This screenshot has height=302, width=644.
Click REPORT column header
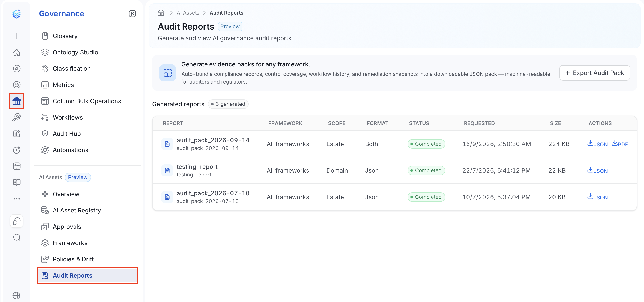click(x=173, y=123)
